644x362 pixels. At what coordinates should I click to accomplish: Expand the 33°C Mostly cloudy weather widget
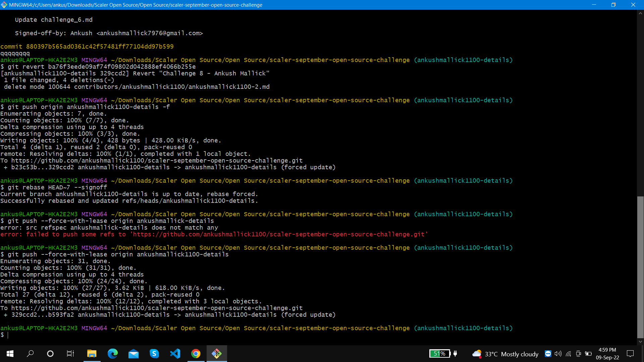(505, 354)
